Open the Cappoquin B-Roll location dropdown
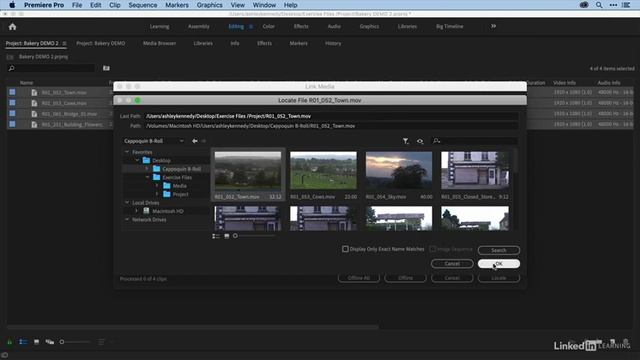 (x=154, y=141)
